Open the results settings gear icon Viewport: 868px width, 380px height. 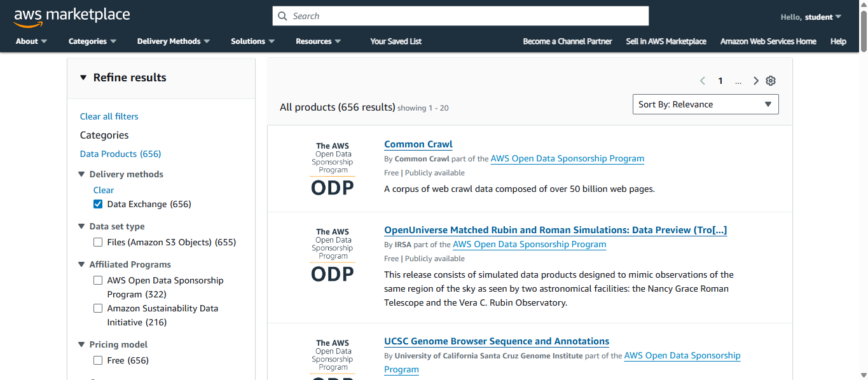click(x=771, y=81)
